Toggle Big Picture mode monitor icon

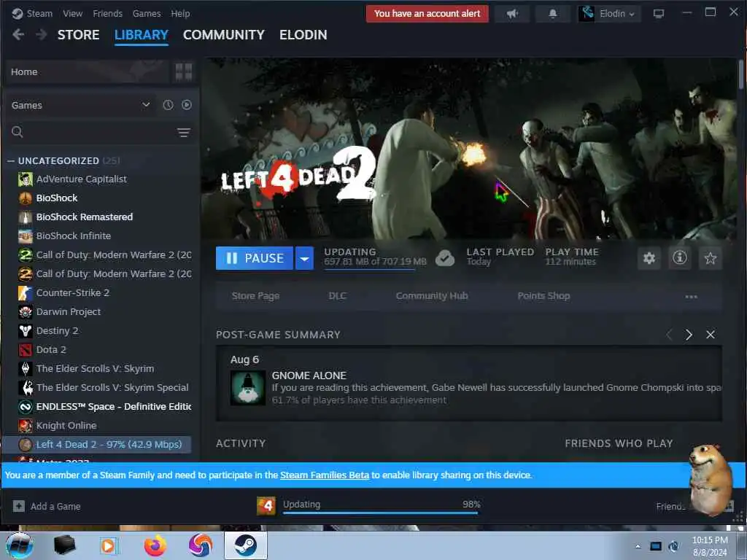click(x=659, y=14)
